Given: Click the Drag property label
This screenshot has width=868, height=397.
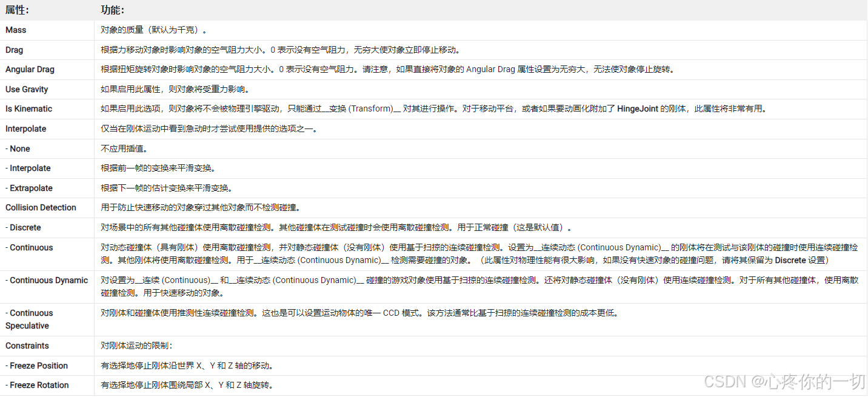Looking at the screenshot, I should [x=15, y=50].
